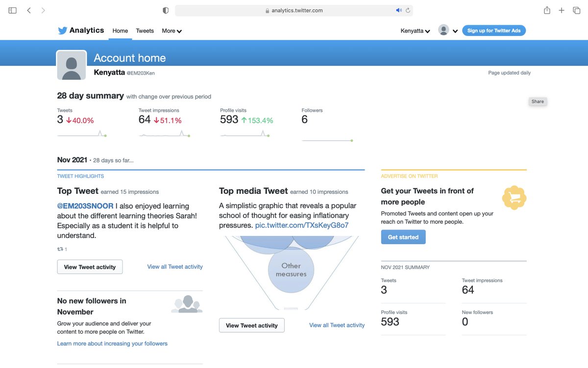Open Safari's share icon in the toolbar
588x368 pixels.
pyautogui.click(x=547, y=10)
